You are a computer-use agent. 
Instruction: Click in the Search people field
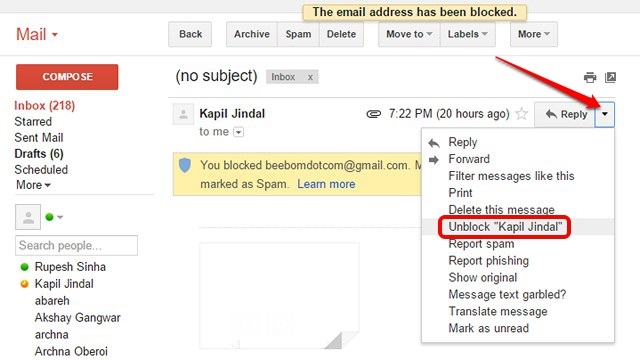coord(76,245)
